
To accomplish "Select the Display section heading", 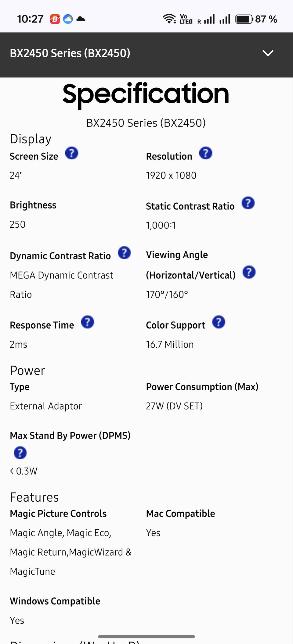I will pos(31,139).
